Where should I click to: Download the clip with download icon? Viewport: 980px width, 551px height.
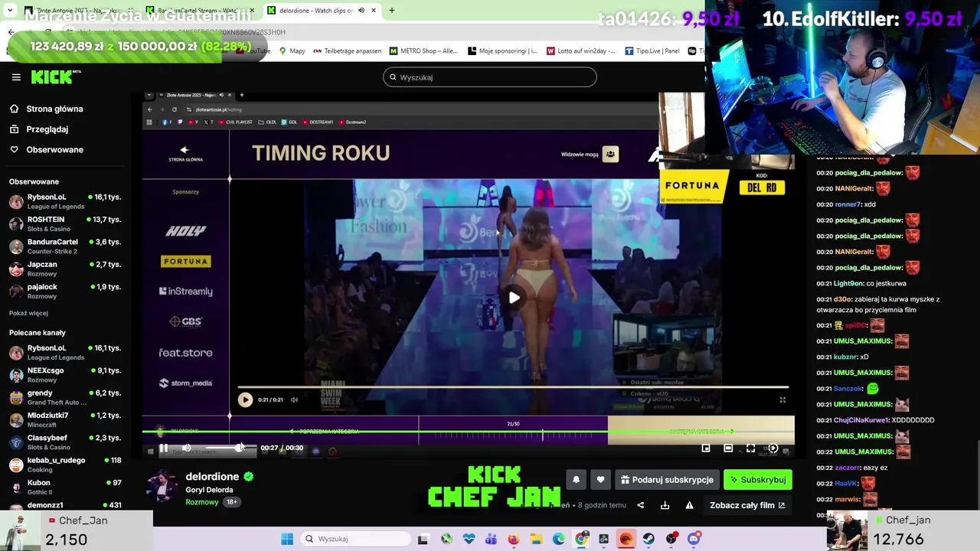(665, 505)
